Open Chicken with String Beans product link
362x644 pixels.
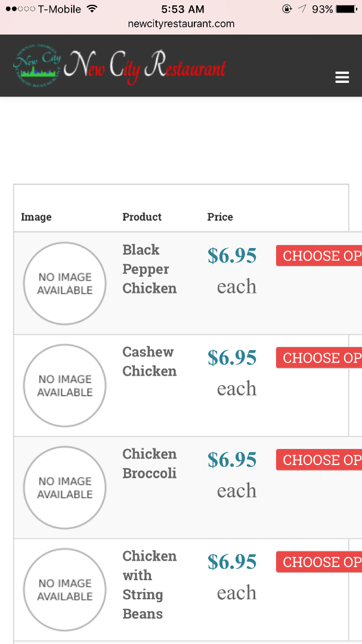click(149, 584)
